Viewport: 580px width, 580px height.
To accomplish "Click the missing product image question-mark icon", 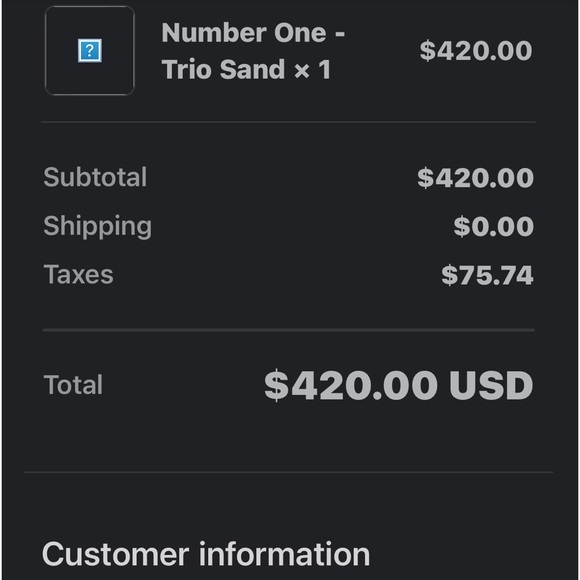I will point(90,51).
